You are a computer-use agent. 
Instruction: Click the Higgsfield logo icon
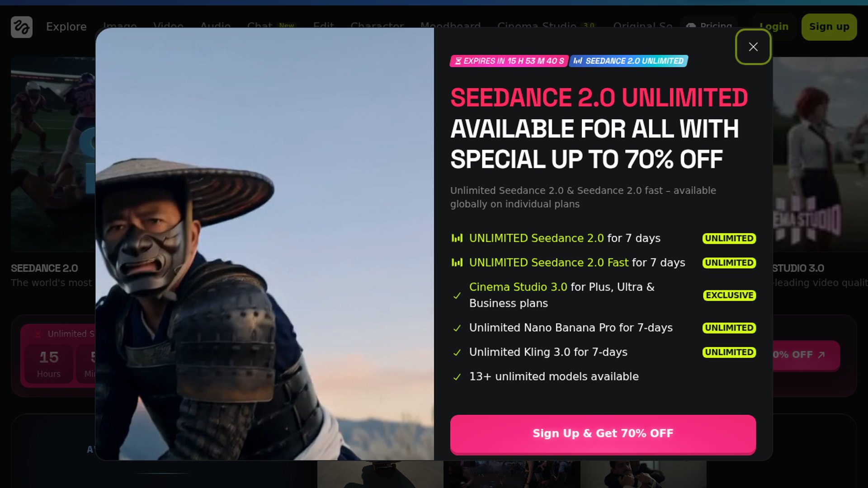(22, 27)
